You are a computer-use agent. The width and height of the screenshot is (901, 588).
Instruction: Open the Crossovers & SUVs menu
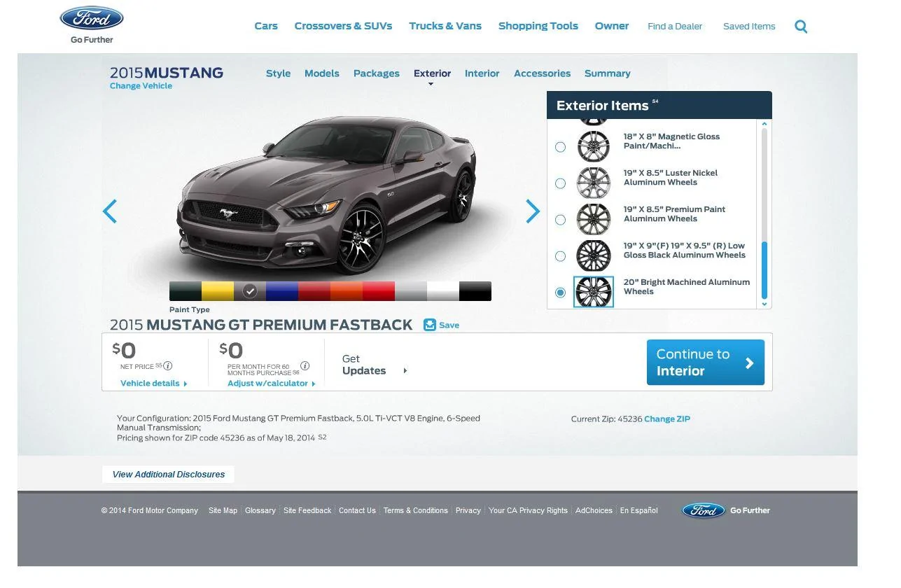point(343,26)
